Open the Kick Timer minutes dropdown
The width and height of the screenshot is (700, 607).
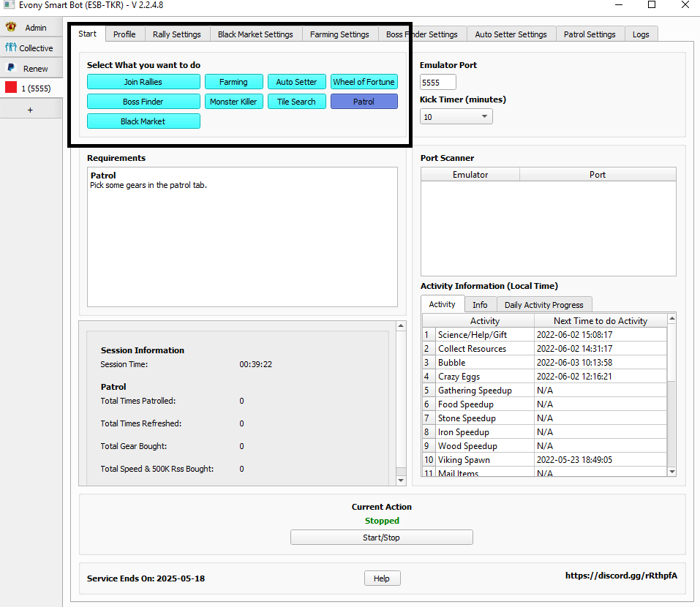(x=456, y=117)
